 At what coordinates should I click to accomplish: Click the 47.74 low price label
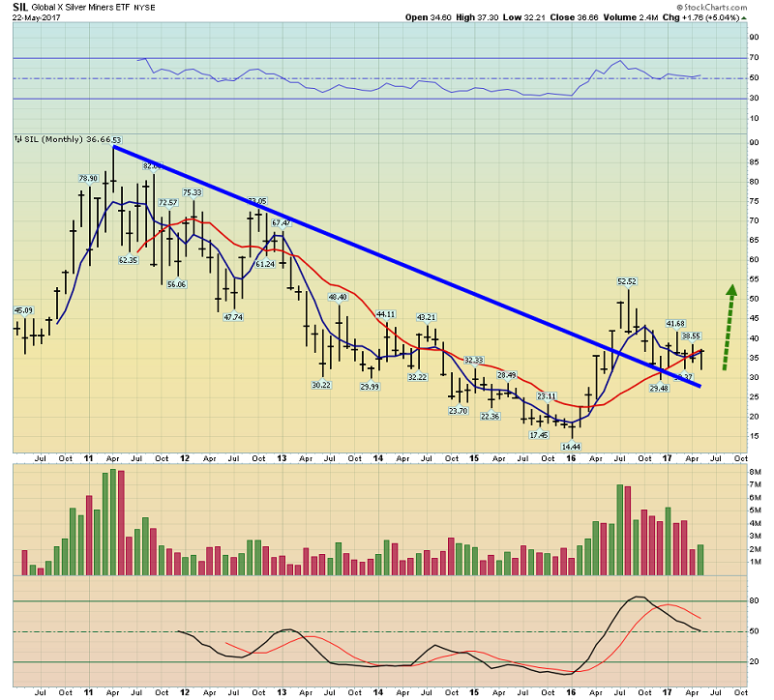pyautogui.click(x=233, y=317)
